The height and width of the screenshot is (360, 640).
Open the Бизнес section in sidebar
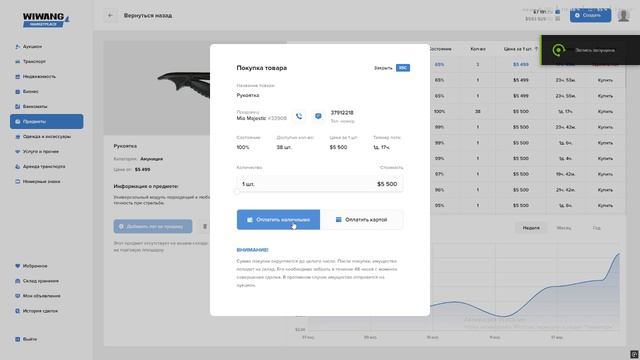coord(27,91)
